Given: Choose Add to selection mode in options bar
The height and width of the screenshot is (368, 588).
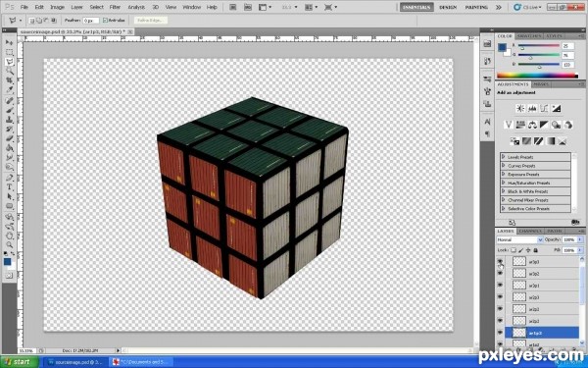Looking at the screenshot, I should pos(39,21).
